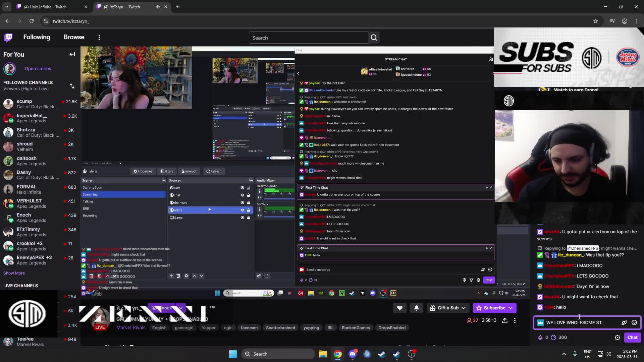Open the Subscribe dropdown button

(511, 308)
